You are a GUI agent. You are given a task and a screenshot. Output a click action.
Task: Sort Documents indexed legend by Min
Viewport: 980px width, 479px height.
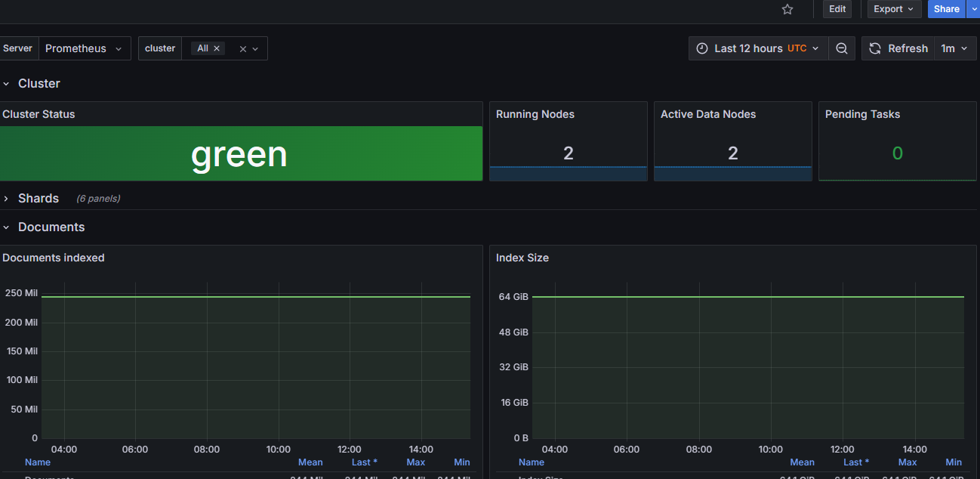(x=462, y=462)
